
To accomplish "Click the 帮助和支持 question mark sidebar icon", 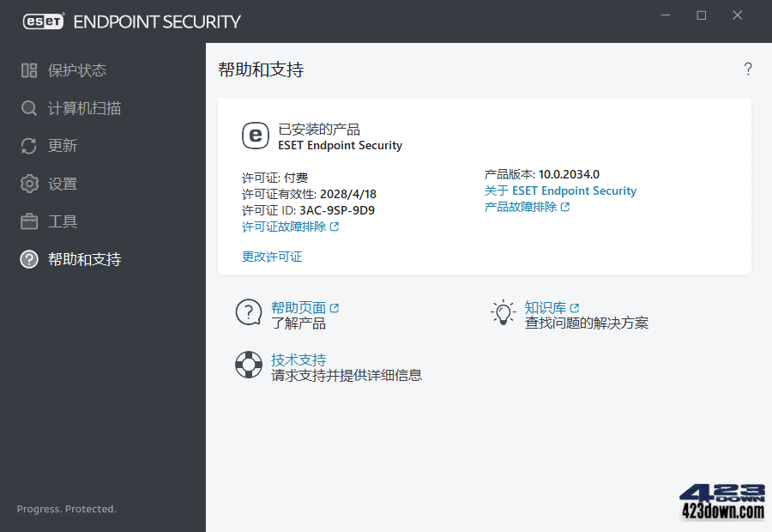I will [28, 259].
